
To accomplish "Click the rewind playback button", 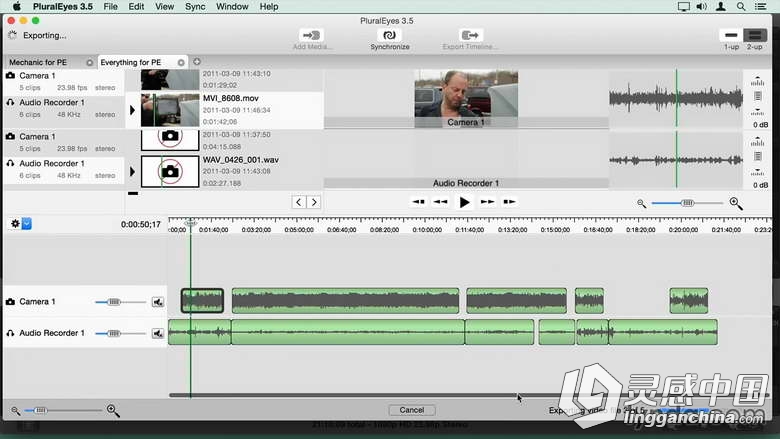I will (x=440, y=202).
